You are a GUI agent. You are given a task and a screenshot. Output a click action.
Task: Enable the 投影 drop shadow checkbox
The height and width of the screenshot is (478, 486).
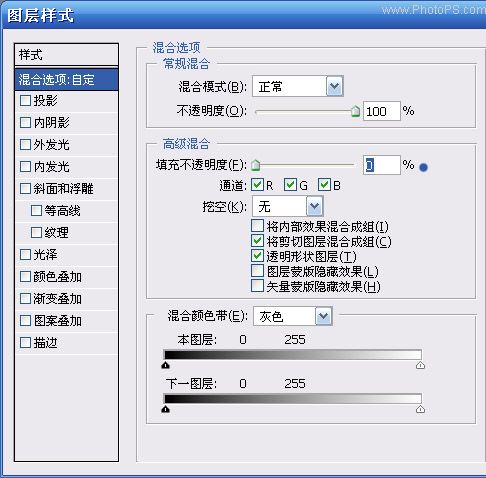(25, 100)
